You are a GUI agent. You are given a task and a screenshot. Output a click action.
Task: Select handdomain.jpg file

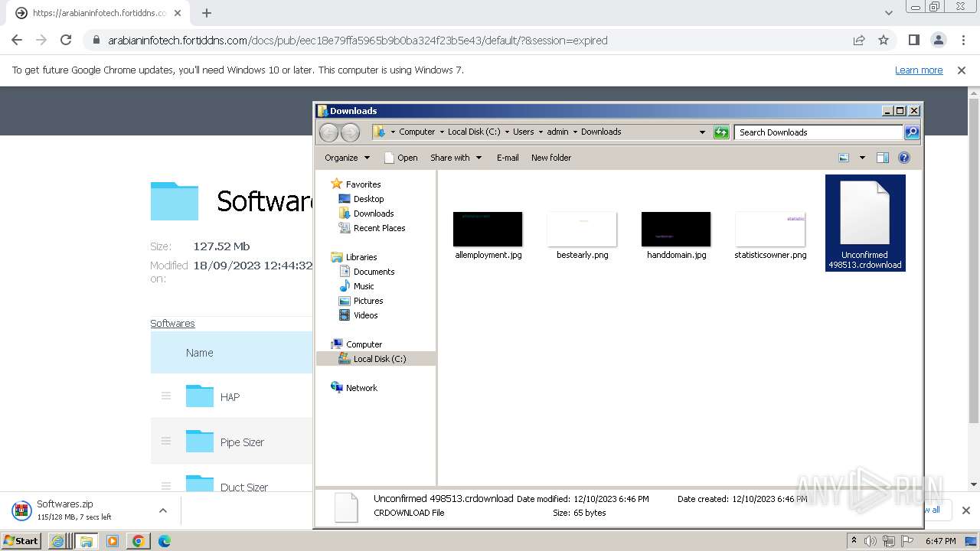click(x=676, y=236)
